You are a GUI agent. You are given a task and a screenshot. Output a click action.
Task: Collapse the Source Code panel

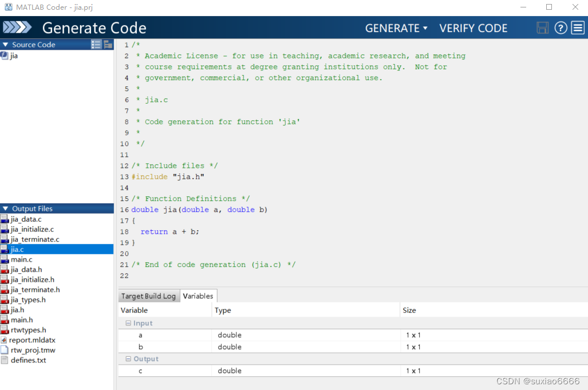5,45
